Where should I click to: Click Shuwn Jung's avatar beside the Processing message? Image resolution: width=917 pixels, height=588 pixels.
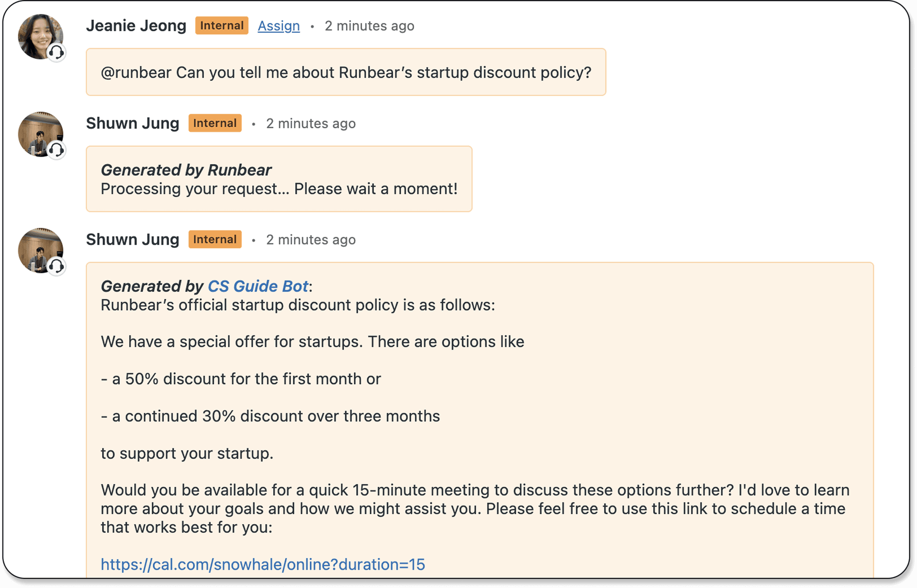click(39, 133)
